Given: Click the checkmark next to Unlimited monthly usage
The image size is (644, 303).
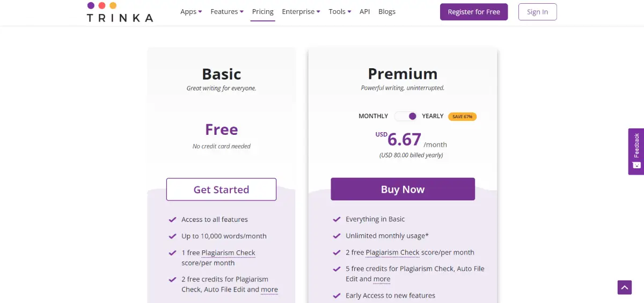Looking at the screenshot, I should (337, 236).
